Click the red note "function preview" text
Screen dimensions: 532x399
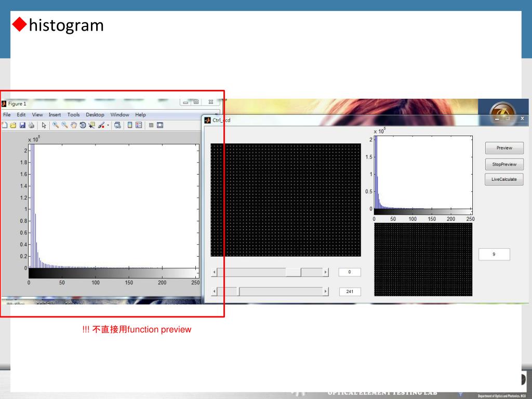(159, 329)
